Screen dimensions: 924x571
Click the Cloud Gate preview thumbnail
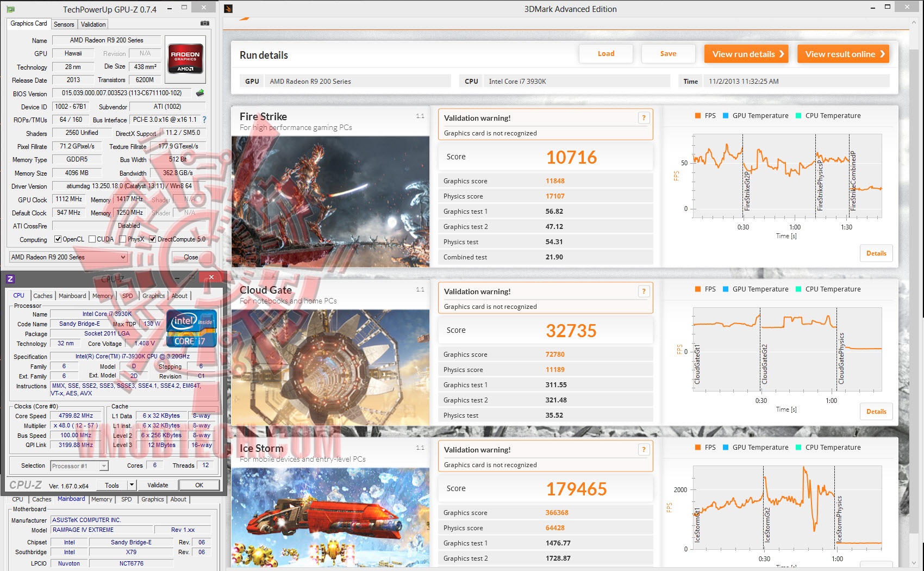(x=330, y=368)
